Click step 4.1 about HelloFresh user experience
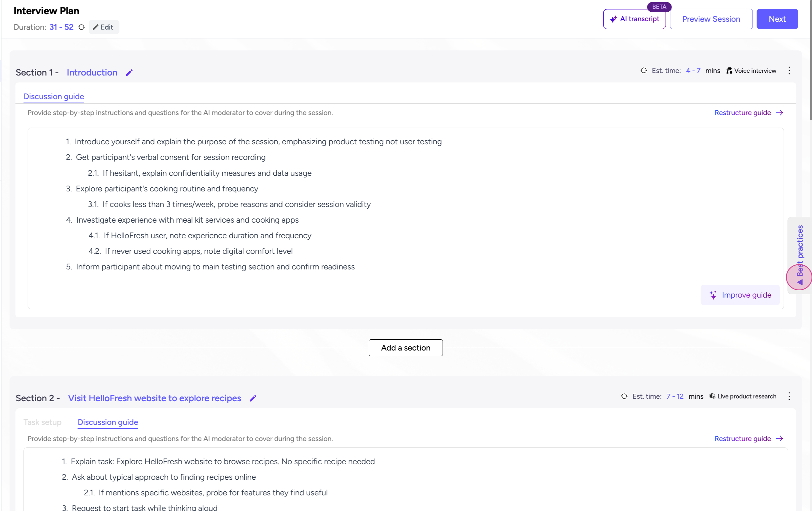This screenshot has height=511, width=812. tap(207, 236)
